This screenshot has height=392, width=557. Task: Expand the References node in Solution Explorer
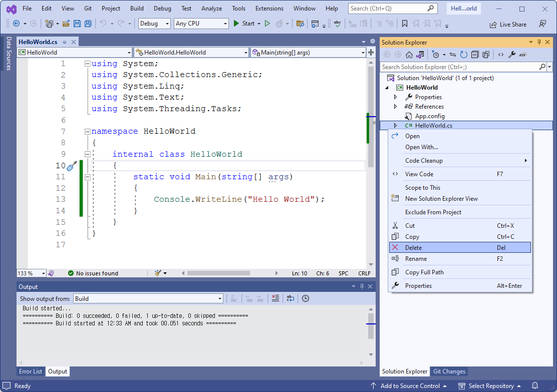395,107
